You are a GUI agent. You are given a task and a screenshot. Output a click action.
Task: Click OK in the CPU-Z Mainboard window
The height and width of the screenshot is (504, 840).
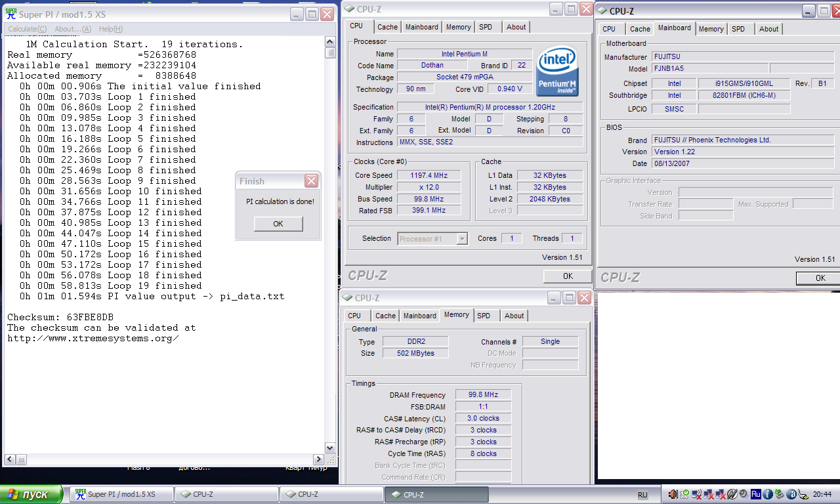tap(820, 278)
